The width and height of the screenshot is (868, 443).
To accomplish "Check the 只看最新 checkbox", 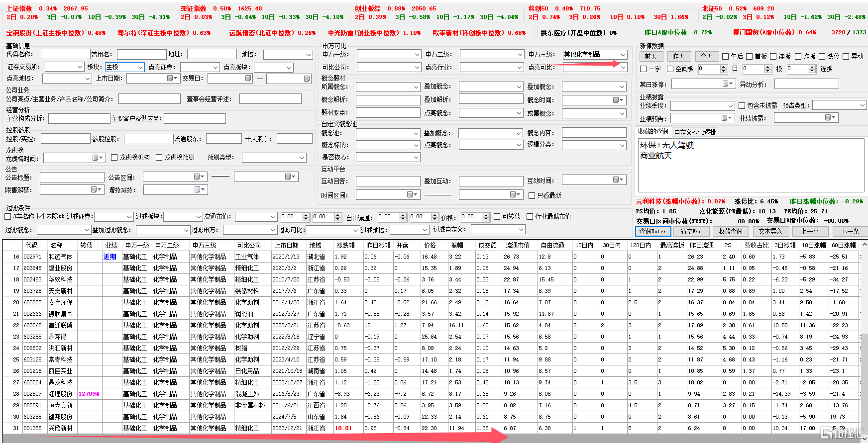I will coord(532,195).
